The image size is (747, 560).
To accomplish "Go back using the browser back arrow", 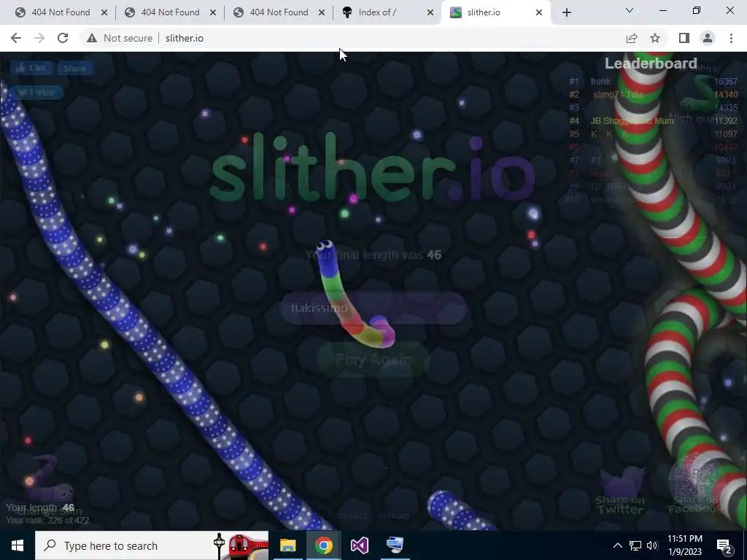I will [16, 38].
